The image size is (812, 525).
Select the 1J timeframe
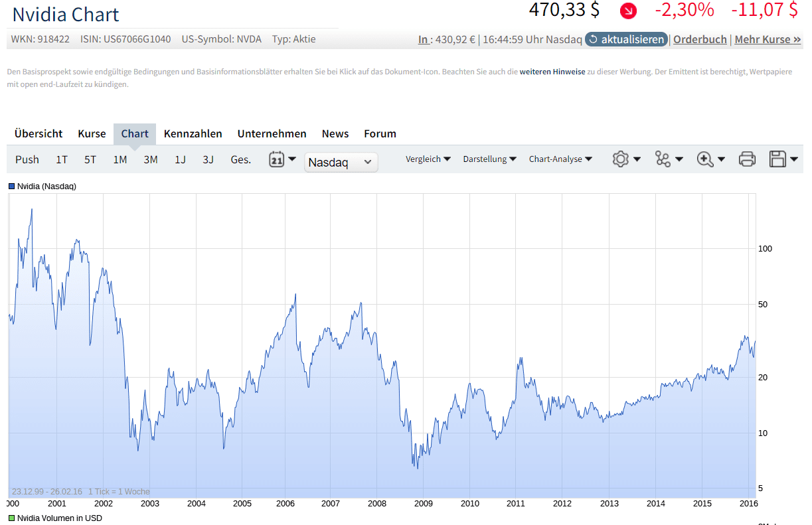pos(180,159)
